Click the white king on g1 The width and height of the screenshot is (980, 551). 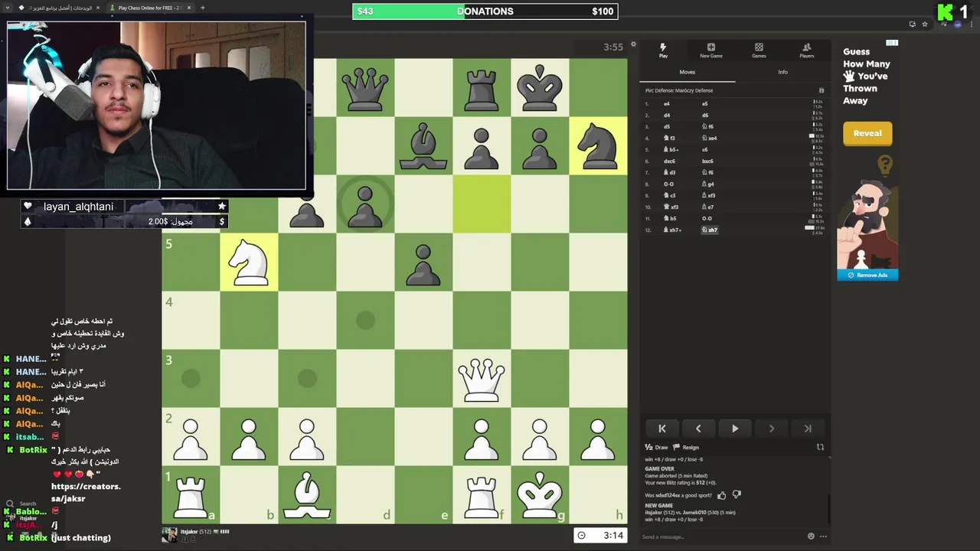pyautogui.click(x=540, y=494)
